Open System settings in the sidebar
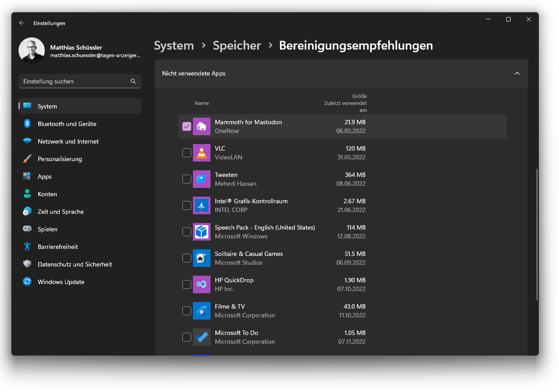The width and height of the screenshot is (559, 392). pyautogui.click(x=80, y=106)
